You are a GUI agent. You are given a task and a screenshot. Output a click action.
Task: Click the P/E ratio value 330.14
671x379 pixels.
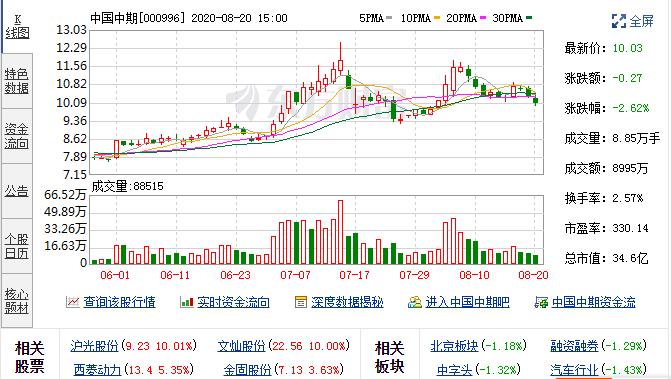pos(630,228)
